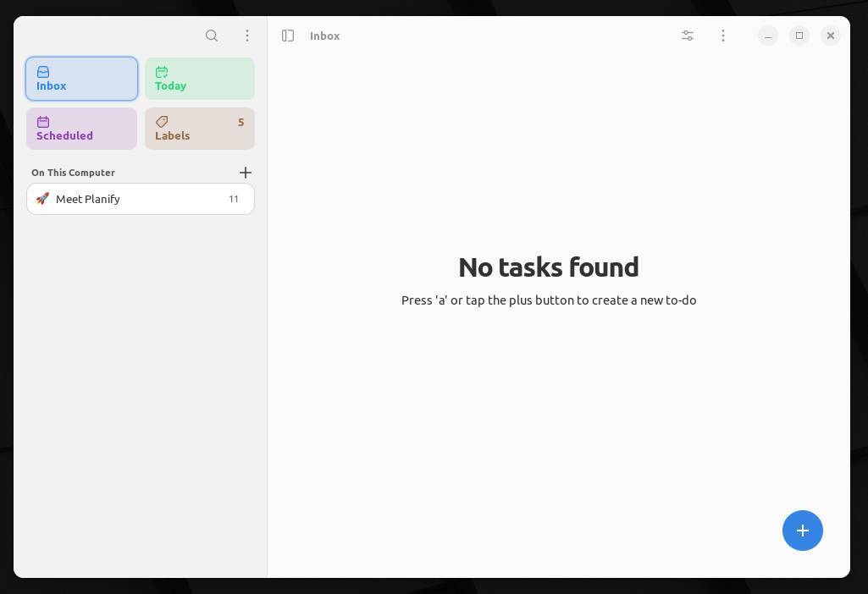Viewport: 868px width, 594px height.
Task: Click the No tasks found heading
Action: coord(549,267)
